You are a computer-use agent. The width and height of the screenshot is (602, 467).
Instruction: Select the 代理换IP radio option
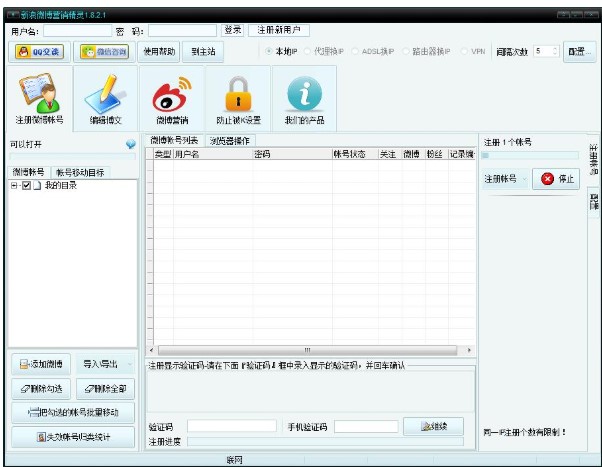click(308, 51)
